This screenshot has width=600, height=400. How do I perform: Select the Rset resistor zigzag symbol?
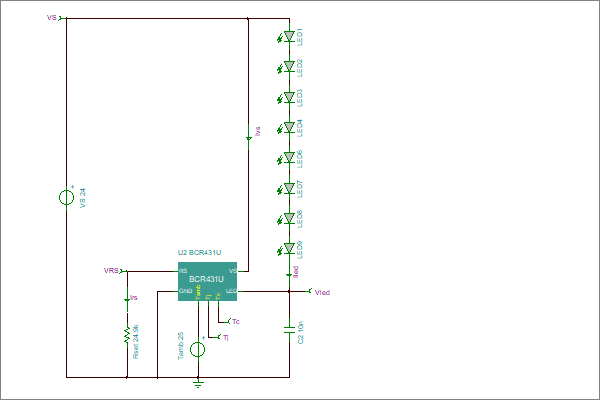point(127,335)
